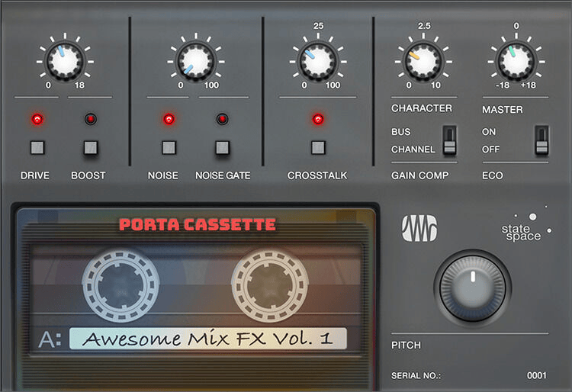Click the left cassette tape reel
Image resolution: width=572 pixels, height=392 pixels.
120,285
